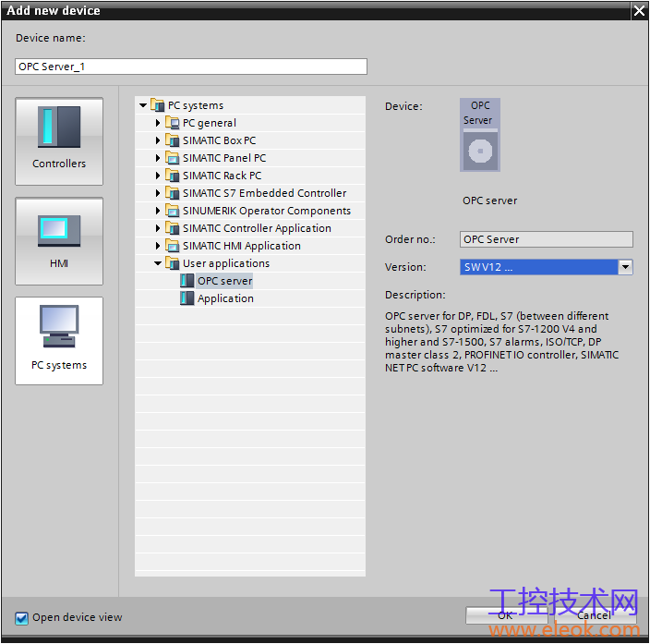The height and width of the screenshot is (644, 650).
Task: Click the SIMATIC Rack PC folder icon
Action: (173, 176)
